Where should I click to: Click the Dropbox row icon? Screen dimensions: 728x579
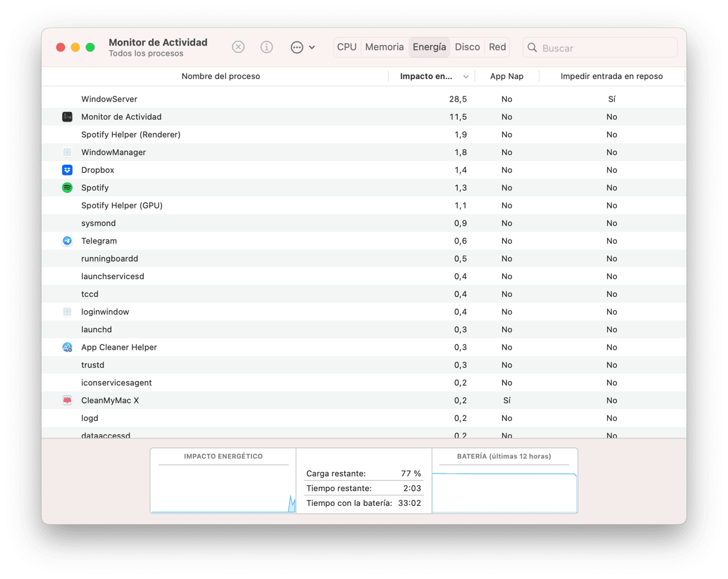tap(67, 170)
